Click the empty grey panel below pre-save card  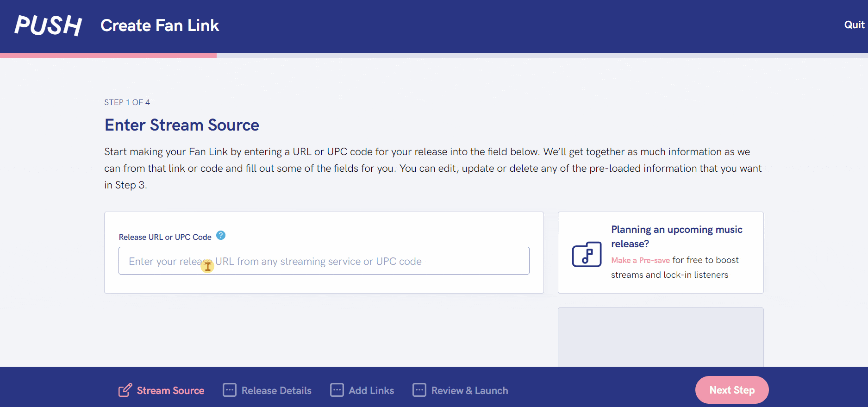[661, 337]
